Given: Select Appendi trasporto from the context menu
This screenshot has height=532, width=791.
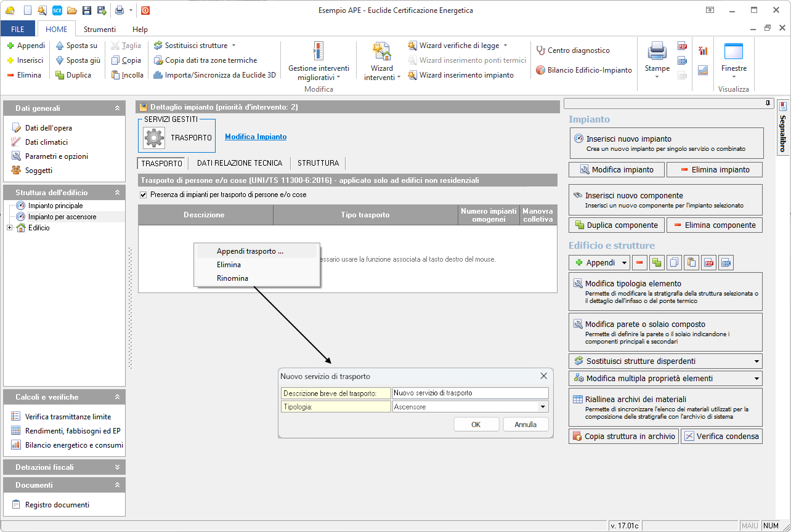Looking at the screenshot, I should point(250,251).
